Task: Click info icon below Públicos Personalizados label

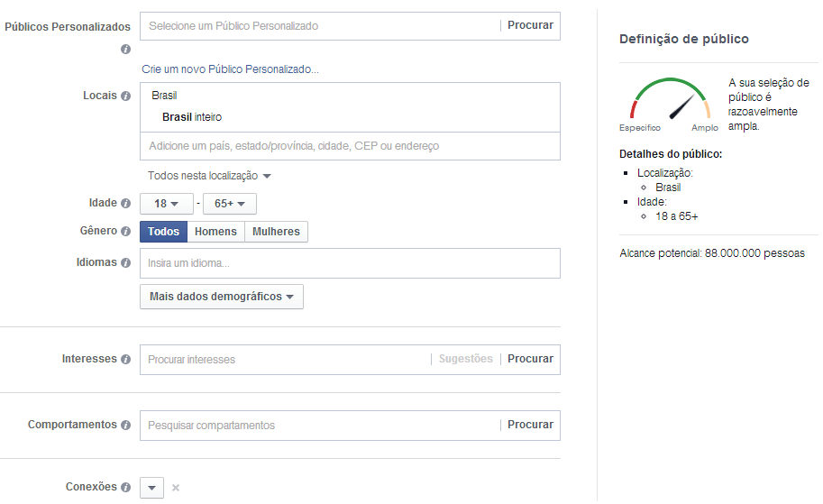Action: pos(126,50)
